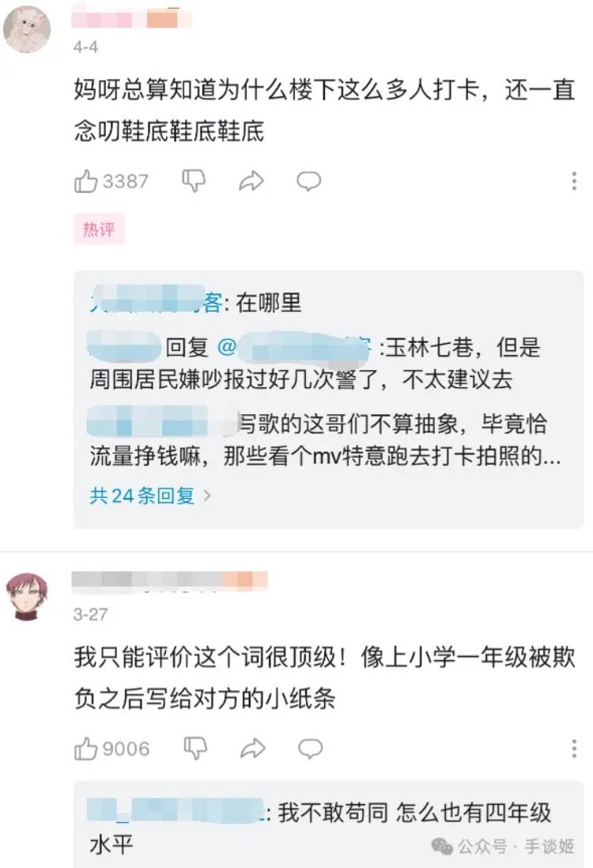Like the comment with 3387 likes
The height and width of the screenshot is (868, 593).
pyautogui.click(x=111, y=182)
